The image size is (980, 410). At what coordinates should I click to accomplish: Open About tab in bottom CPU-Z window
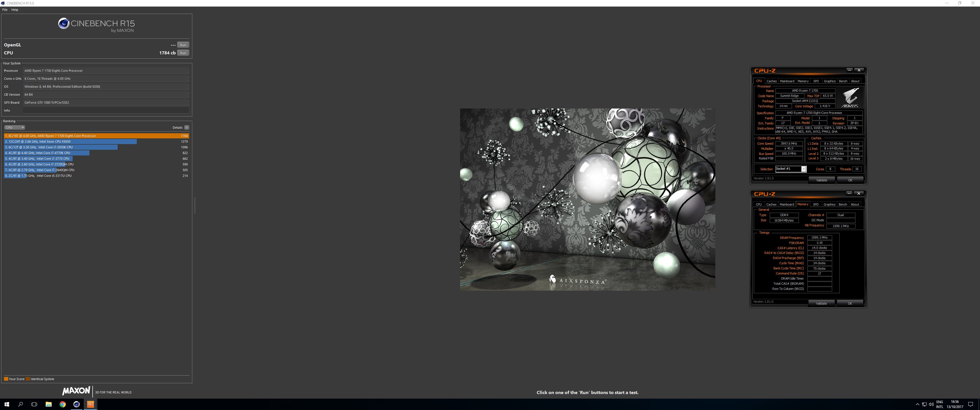pos(855,204)
